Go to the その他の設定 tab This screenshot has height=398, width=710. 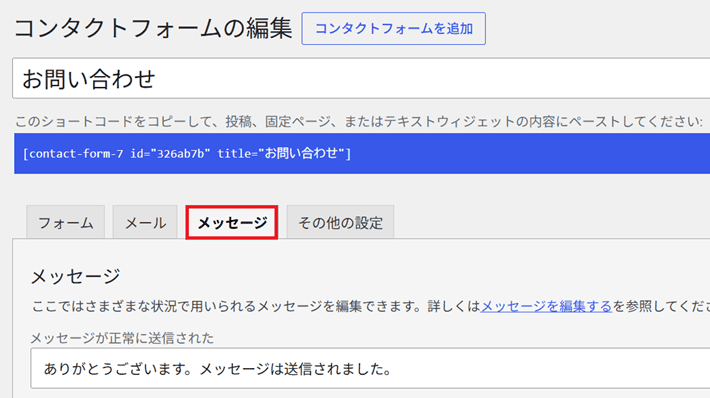[340, 222]
